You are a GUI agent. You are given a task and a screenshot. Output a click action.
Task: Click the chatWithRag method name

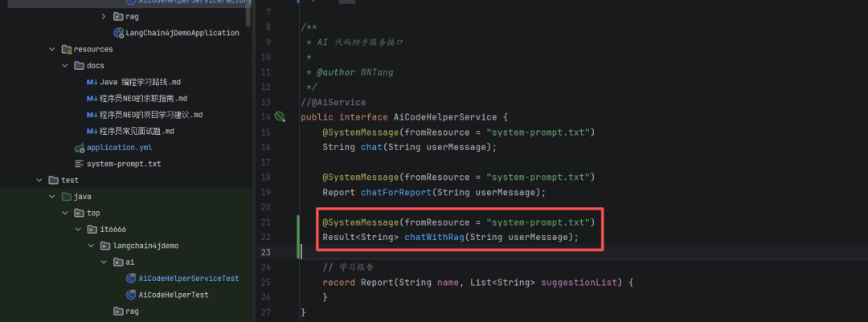coord(433,237)
